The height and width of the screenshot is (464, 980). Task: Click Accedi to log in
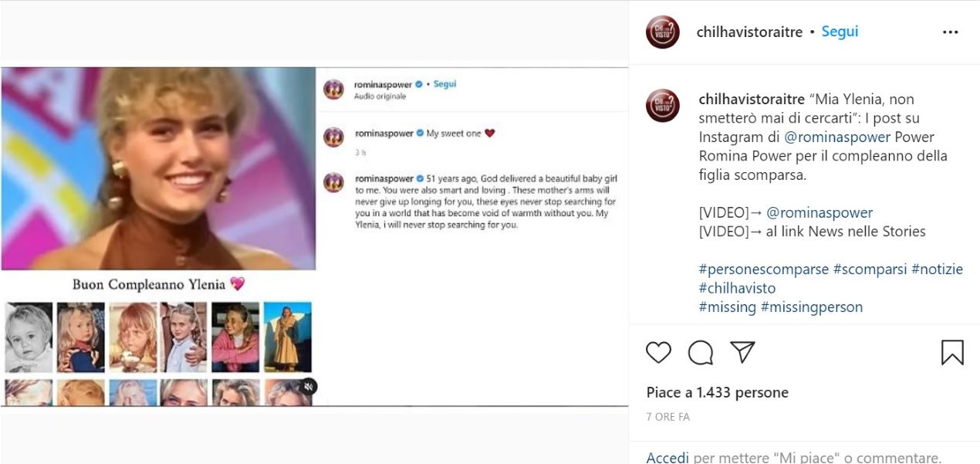tap(667, 457)
